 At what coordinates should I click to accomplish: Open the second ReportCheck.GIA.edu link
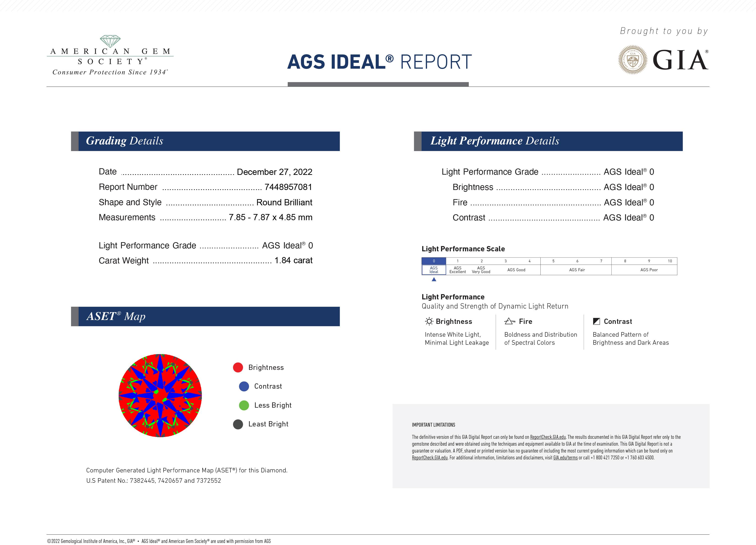430,458
